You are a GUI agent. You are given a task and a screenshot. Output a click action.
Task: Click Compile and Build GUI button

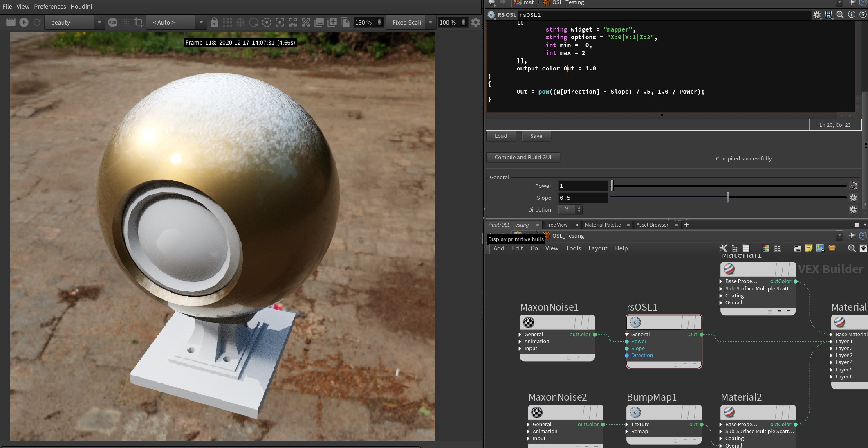pos(523,157)
